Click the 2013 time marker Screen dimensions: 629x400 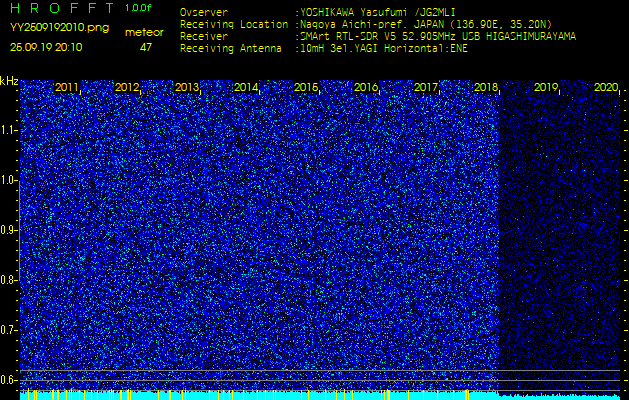tap(187, 87)
